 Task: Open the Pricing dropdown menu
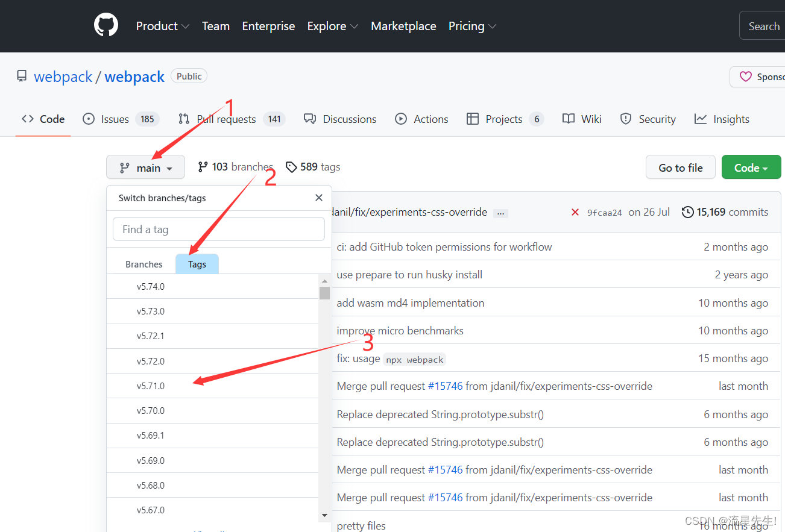tap(472, 26)
